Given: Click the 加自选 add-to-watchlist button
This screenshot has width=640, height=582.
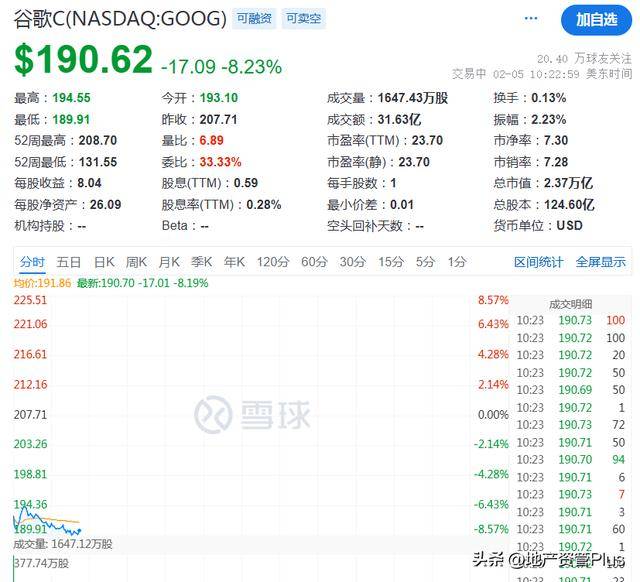Looking at the screenshot, I should click(x=596, y=20).
